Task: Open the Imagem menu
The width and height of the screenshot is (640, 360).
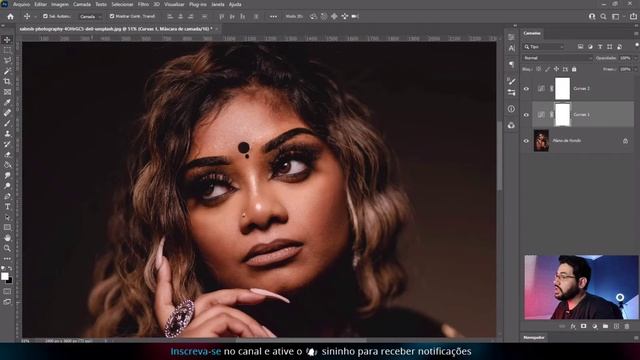Action: point(60,4)
